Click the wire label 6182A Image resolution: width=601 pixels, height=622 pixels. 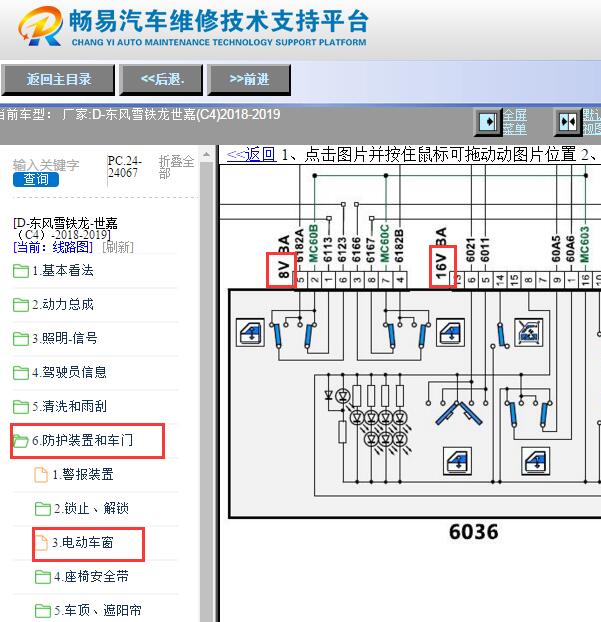click(x=300, y=245)
